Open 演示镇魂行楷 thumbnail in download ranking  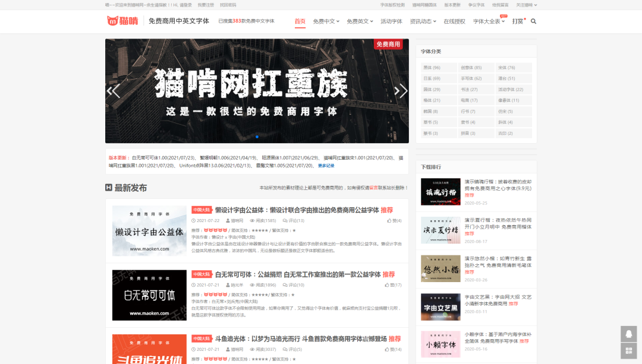440,191
